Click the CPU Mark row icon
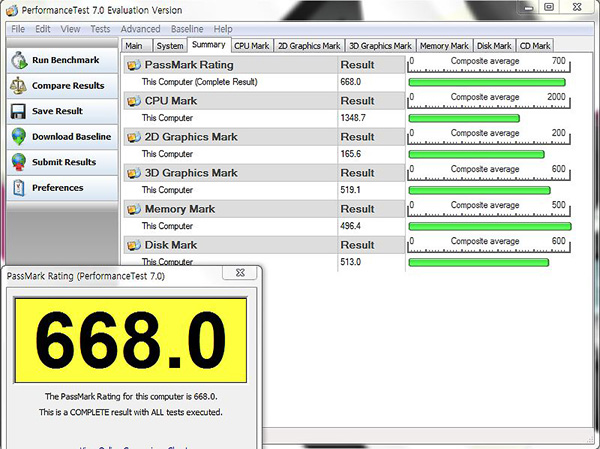The image size is (600, 449). point(134,101)
